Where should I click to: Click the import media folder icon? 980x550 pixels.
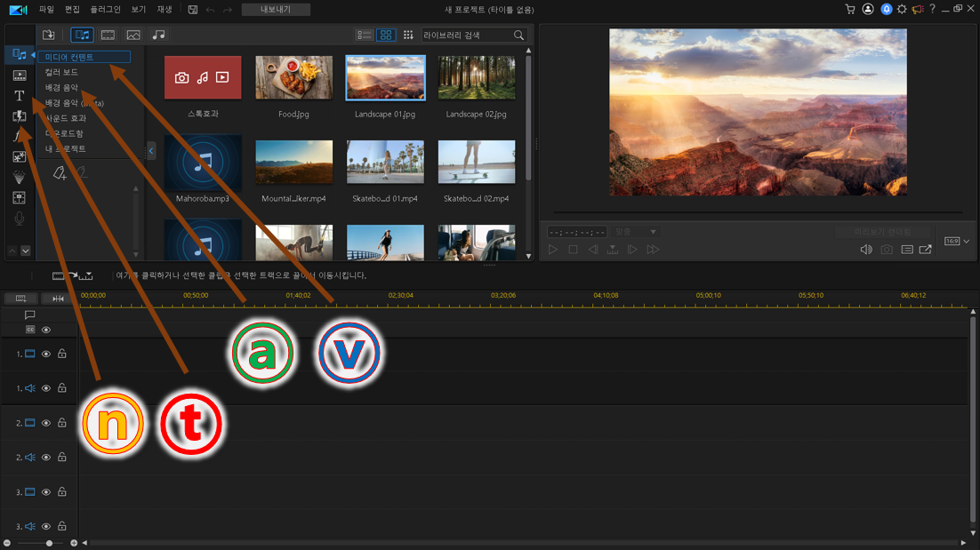point(49,35)
